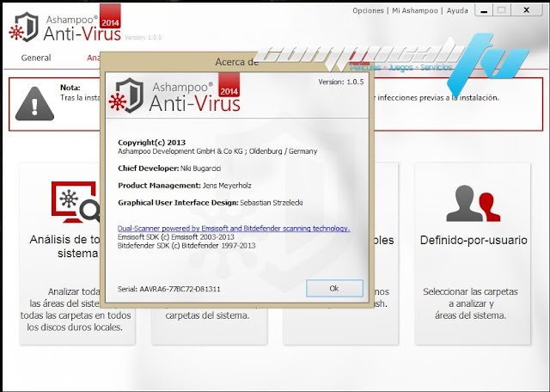The height and width of the screenshot is (392, 550).
Task: Click the Ashampoo shield logo in the dialog
Action: [126, 95]
